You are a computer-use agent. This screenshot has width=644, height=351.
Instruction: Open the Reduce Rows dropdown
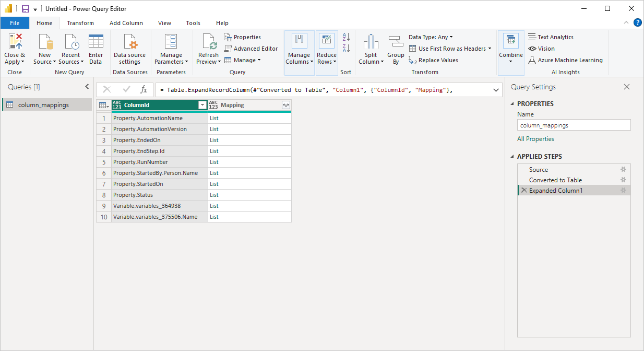[x=327, y=53]
